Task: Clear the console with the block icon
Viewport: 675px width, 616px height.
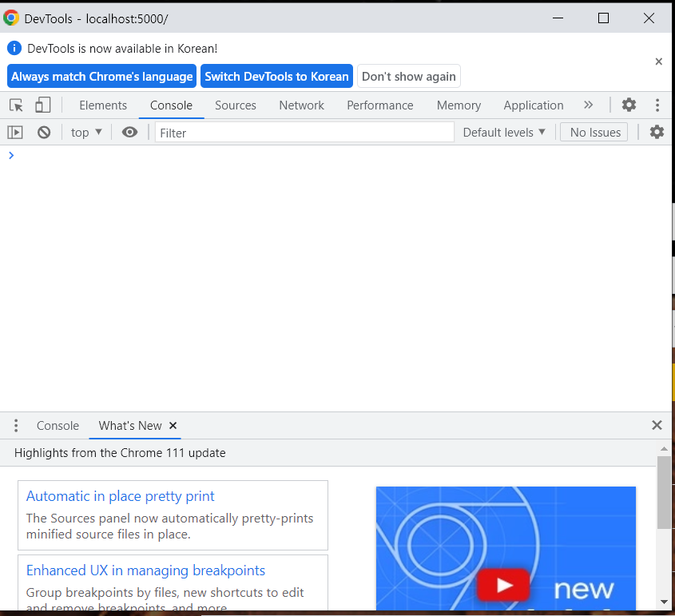Action: [44, 132]
